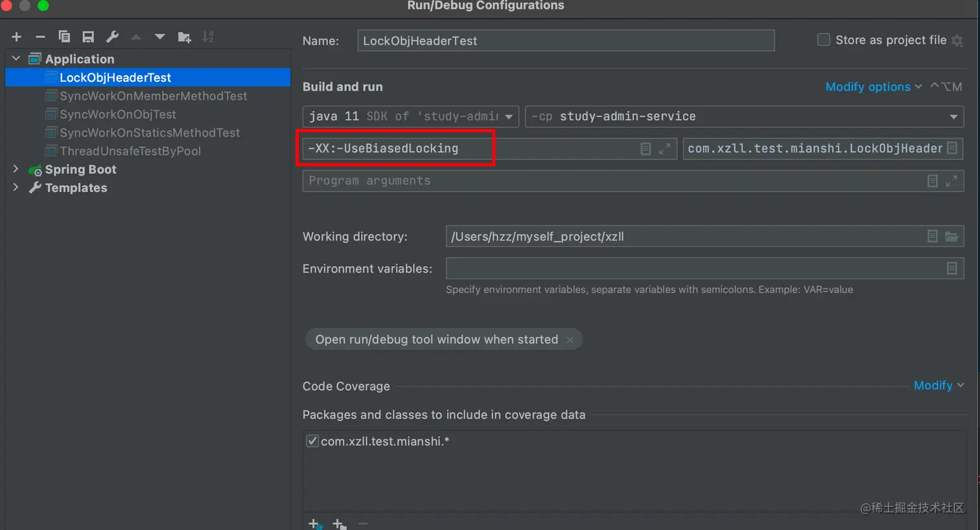Expand the Spring Boot node
The height and width of the screenshot is (530, 980).
pos(16,168)
